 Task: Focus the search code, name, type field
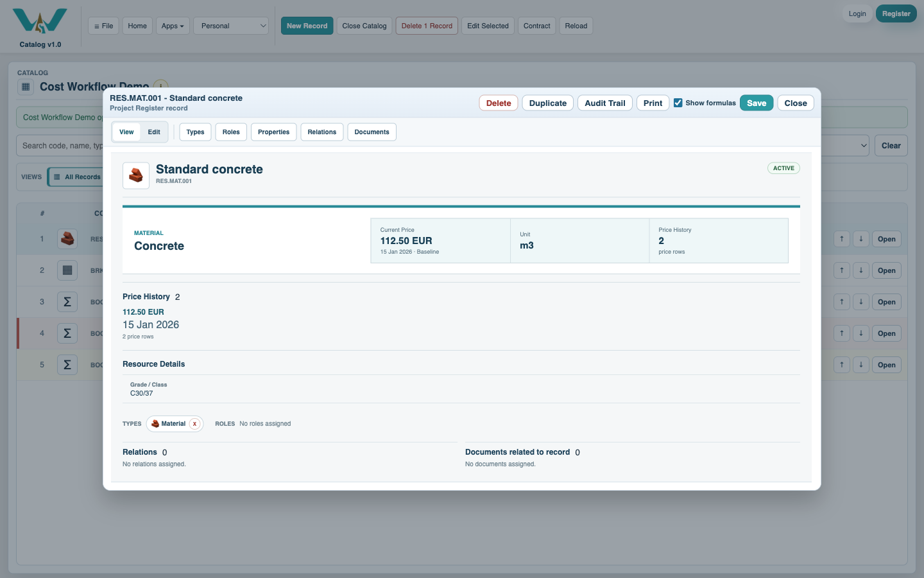click(60, 146)
